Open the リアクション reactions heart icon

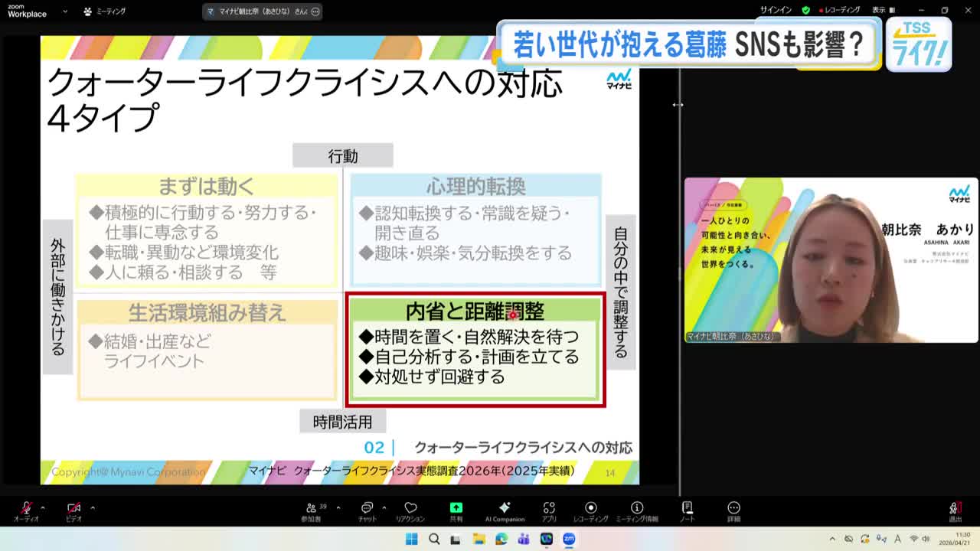point(410,510)
